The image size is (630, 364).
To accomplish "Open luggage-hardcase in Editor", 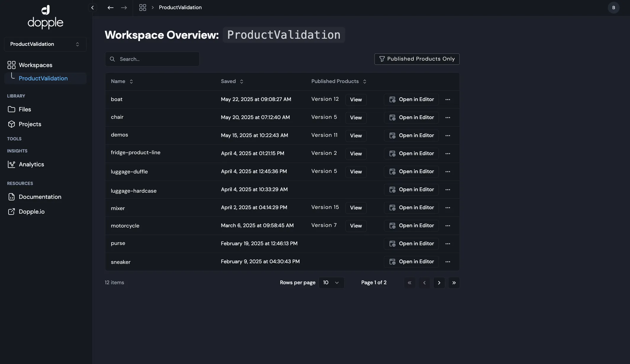I will [x=411, y=190].
